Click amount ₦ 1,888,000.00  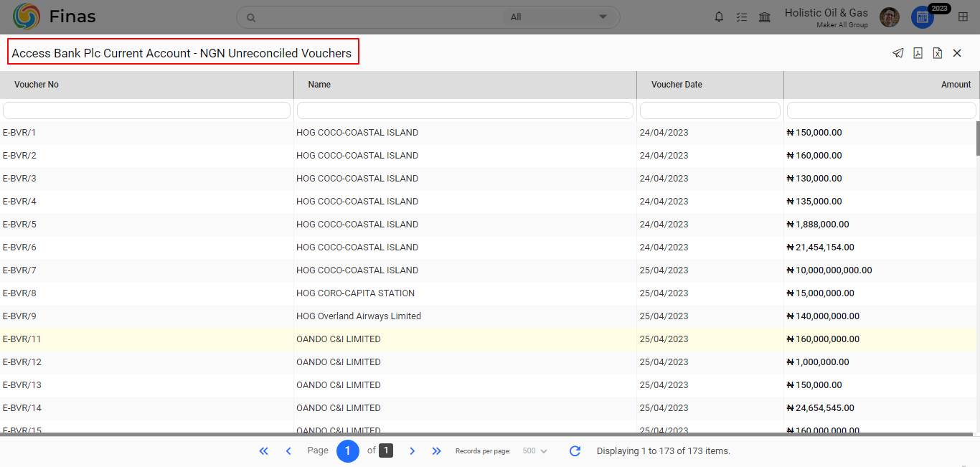(818, 225)
